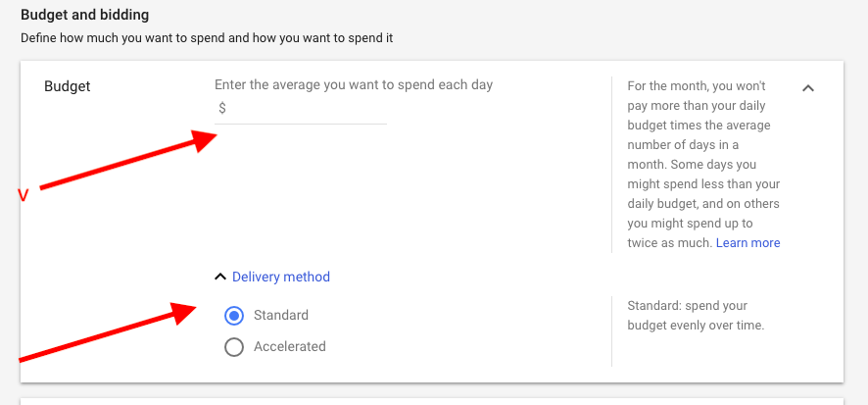Click the Standard label text
The width and height of the screenshot is (868, 405).
pos(280,315)
